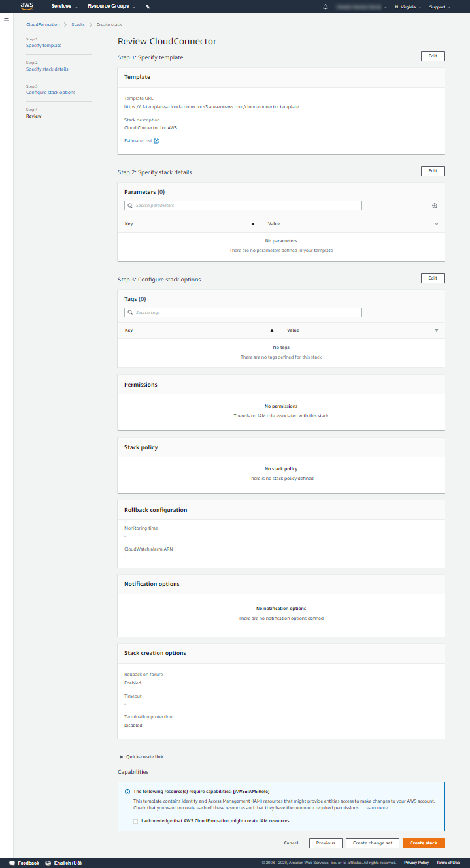This screenshot has height=868, width=470.
Task: Click the Create stack button
Action: [424, 843]
